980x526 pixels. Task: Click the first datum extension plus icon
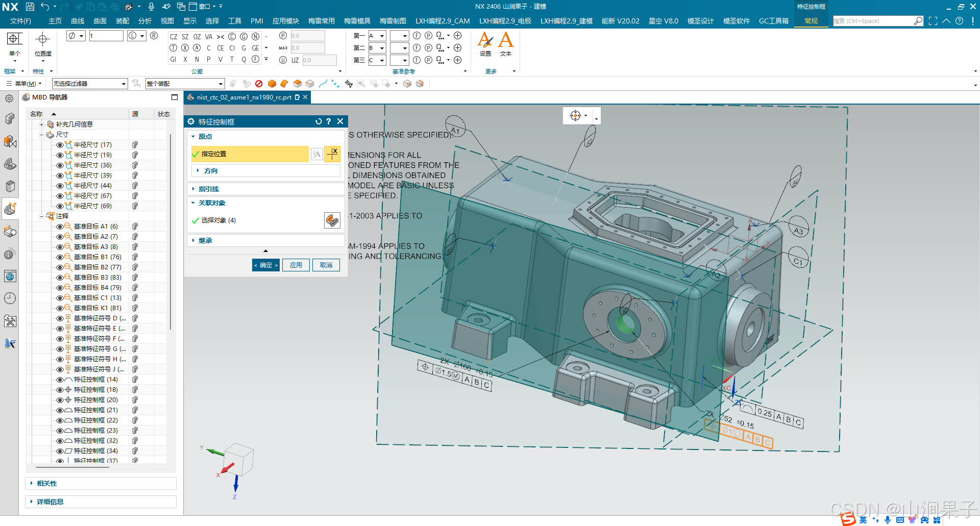458,36
